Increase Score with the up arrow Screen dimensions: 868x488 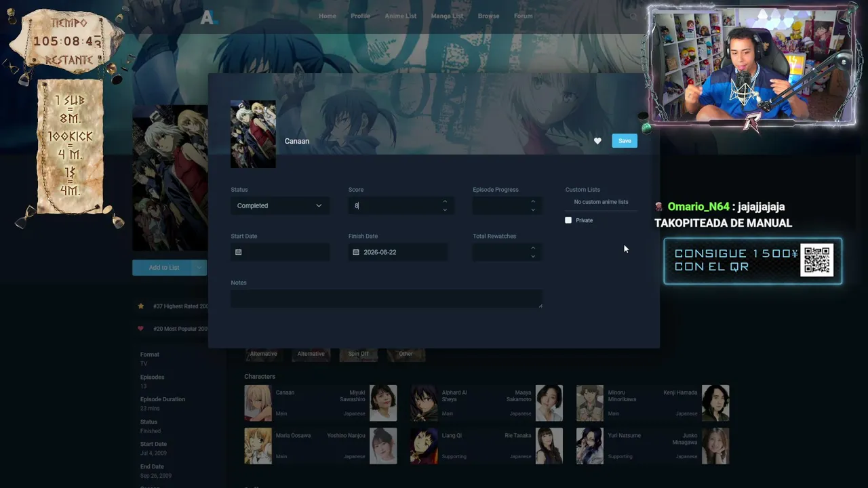(445, 201)
